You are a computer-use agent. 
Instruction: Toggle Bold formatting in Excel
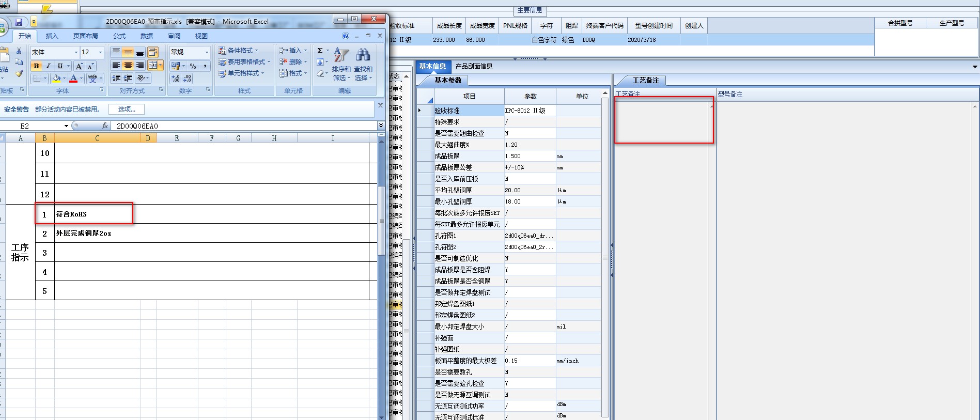click(x=36, y=66)
